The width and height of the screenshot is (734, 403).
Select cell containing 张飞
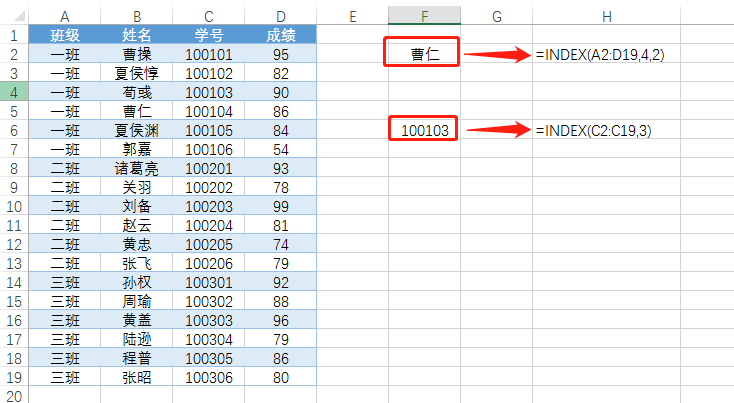coord(137,264)
